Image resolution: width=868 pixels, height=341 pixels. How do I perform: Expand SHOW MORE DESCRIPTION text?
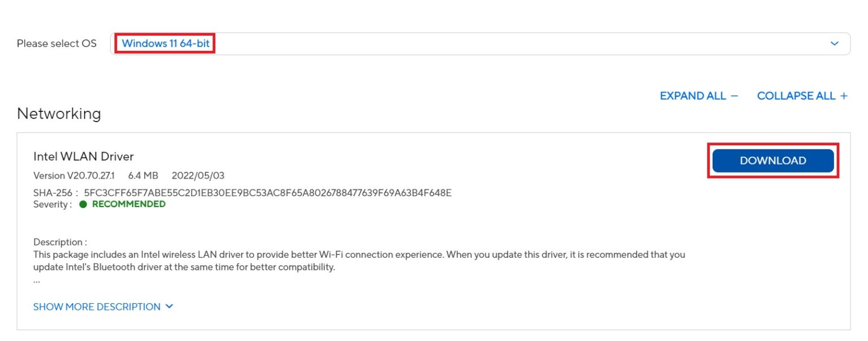coord(97,307)
